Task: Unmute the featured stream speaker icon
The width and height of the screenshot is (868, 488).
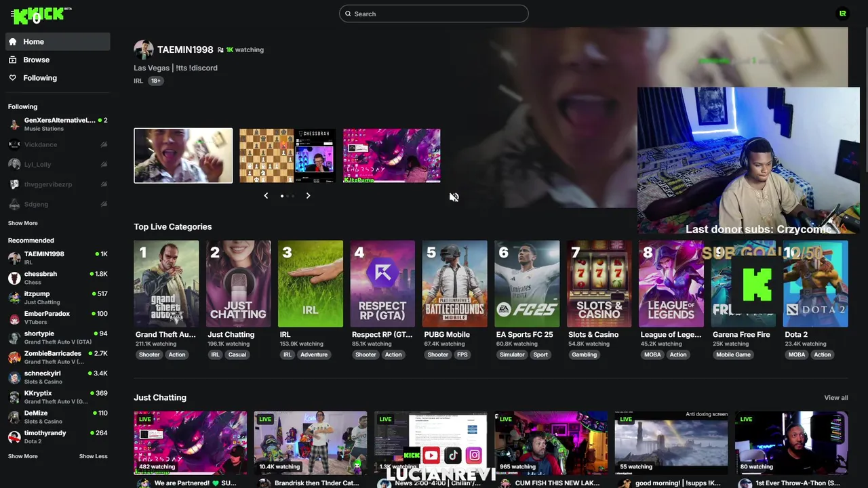Action: [454, 197]
